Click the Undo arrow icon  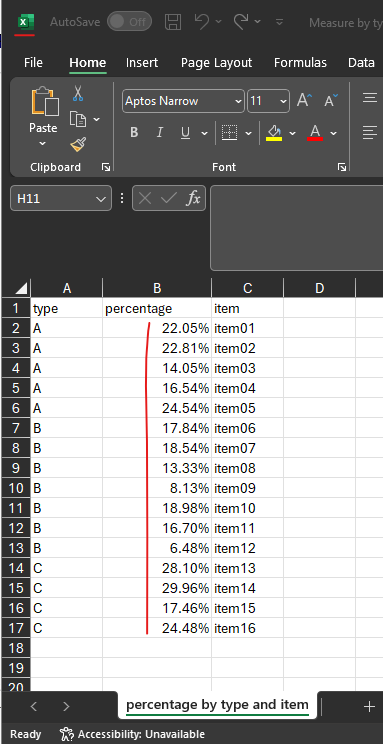point(202,21)
